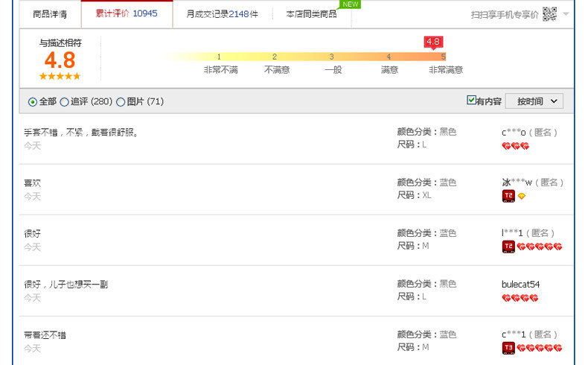Screen dimensions: 588x365
Task: Open the 本店同类商品 tab
Action: (311, 13)
